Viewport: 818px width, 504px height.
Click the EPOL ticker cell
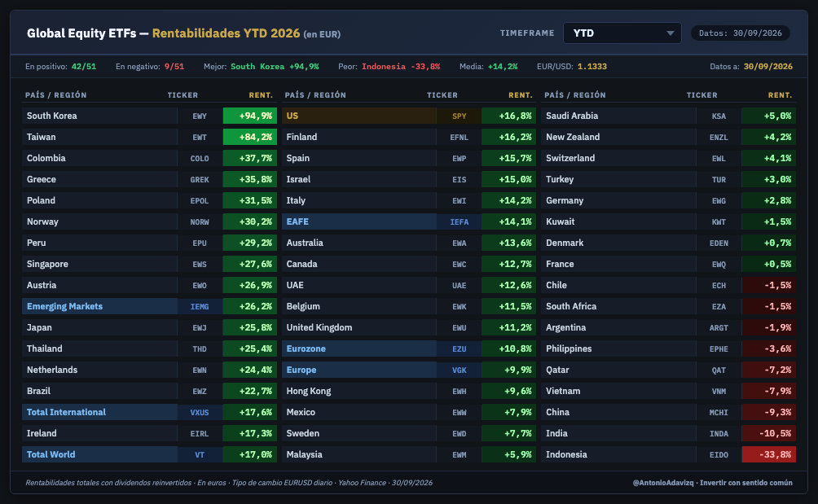click(x=200, y=200)
